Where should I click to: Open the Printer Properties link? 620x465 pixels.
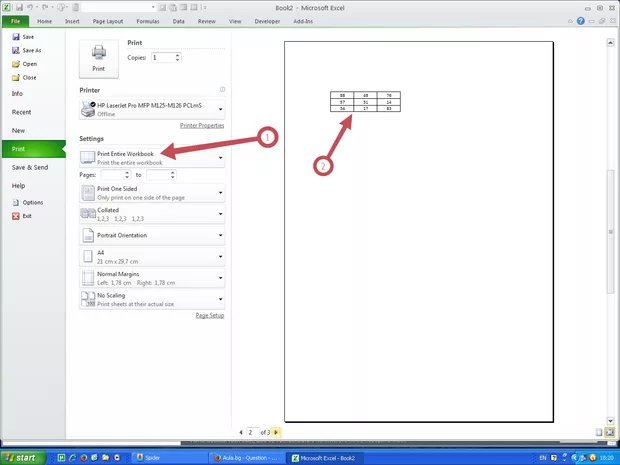point(202,125)
